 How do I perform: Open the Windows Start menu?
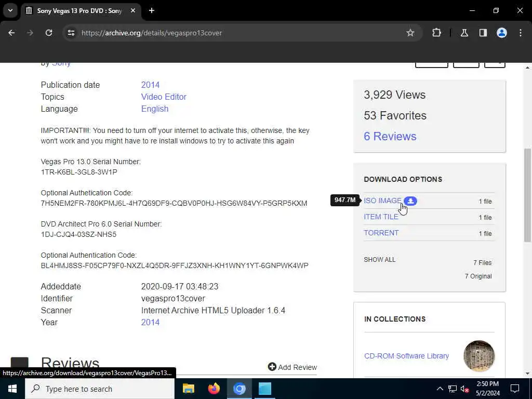coord(12,389)
